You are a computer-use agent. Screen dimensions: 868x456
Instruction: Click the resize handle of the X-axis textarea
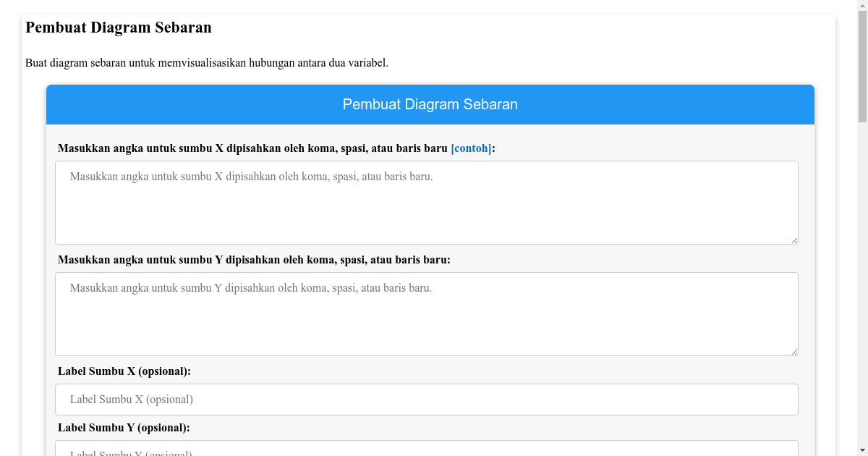click(794, 240)
